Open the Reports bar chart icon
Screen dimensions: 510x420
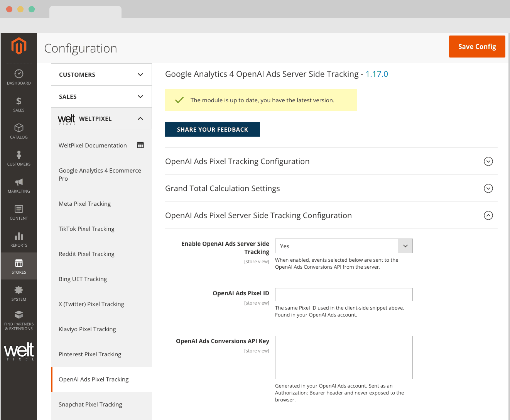[x=19, y=236]
